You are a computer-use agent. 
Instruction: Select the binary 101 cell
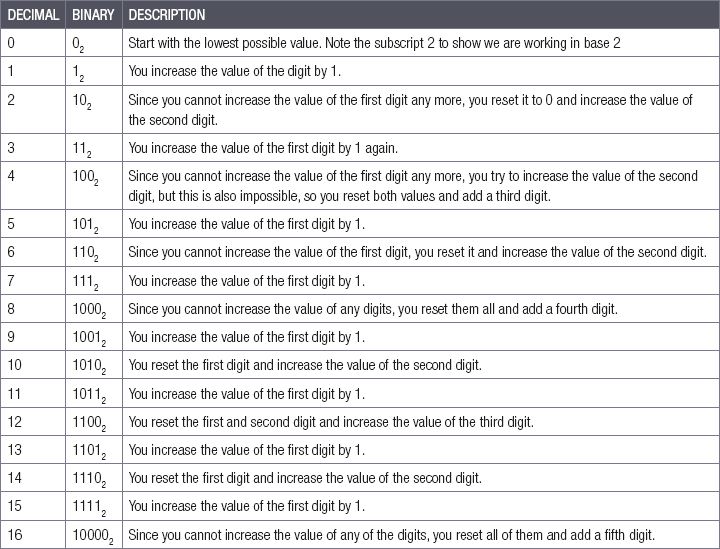click(86, 224)
